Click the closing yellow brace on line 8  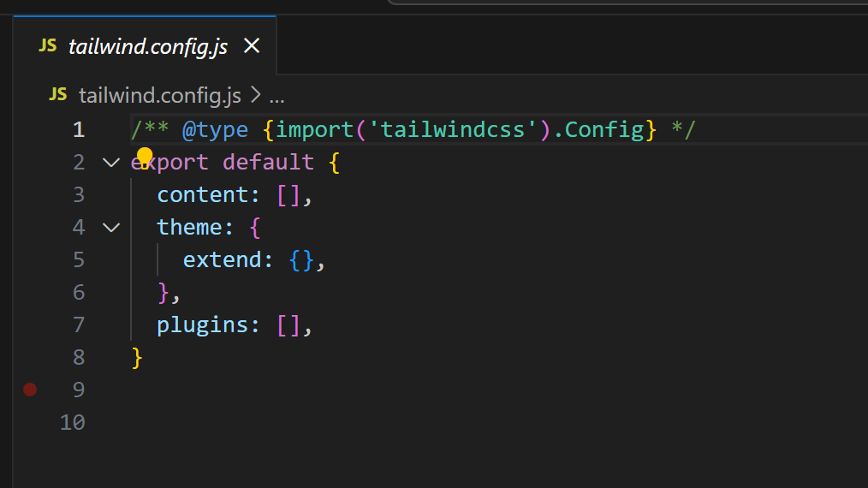point(137,359)
